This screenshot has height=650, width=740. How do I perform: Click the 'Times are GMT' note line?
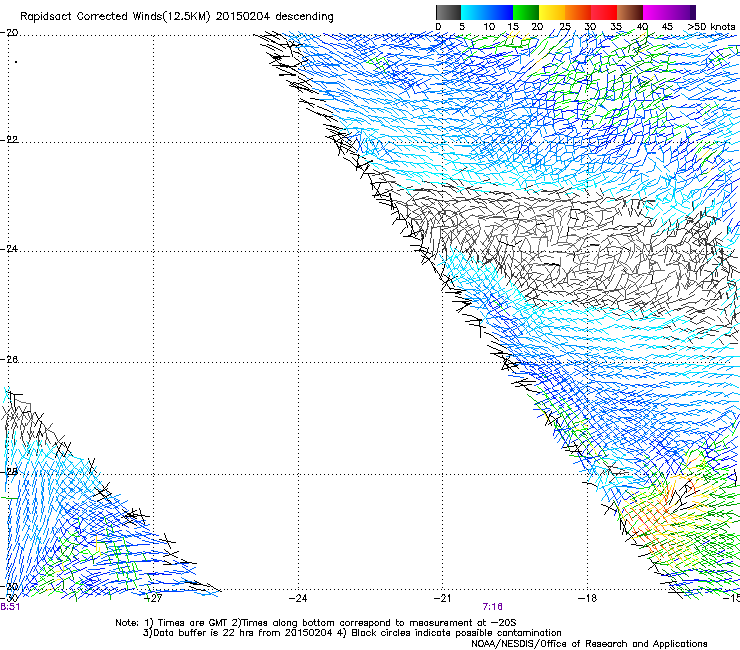316,623
